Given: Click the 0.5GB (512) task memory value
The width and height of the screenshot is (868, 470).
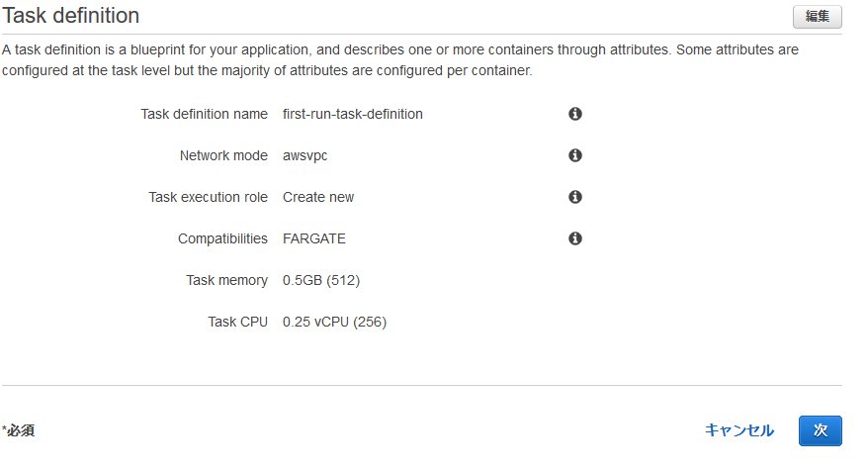Looking at the screenshot, I should point(321,280).
